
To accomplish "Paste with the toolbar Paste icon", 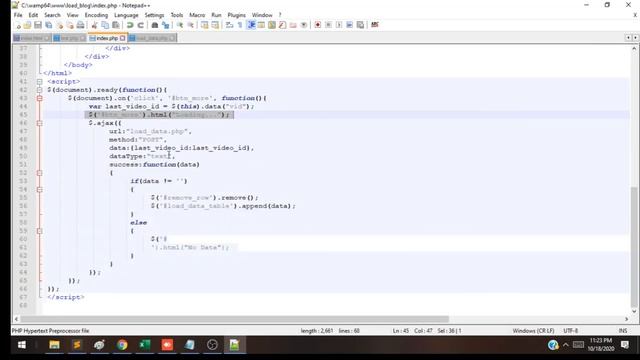I will tap(116, 25).
